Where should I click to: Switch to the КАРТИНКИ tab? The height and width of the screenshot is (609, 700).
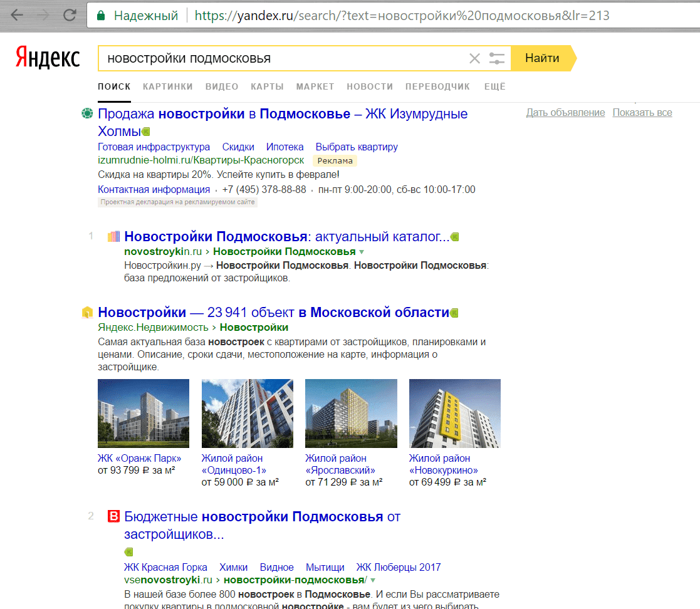pos(168,86)
